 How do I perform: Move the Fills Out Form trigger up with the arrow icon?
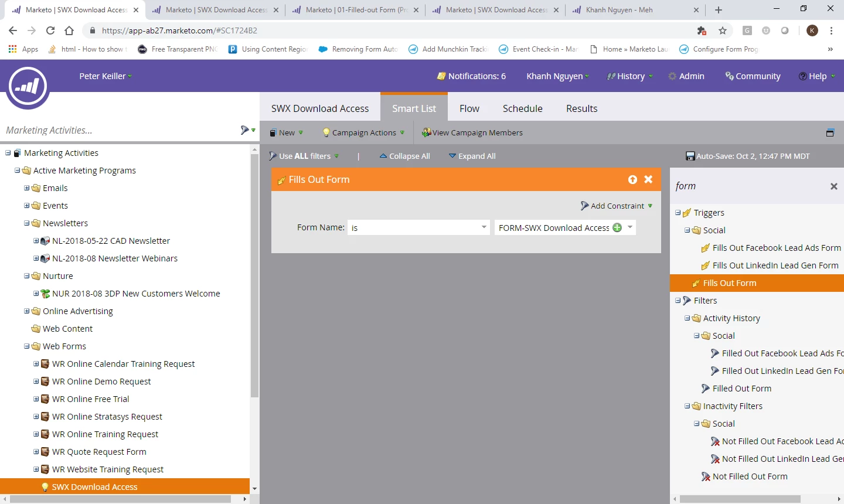(632, 179)
